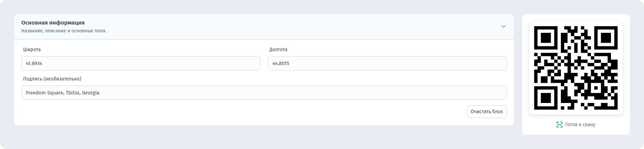Open the generated QR code image
This screenshot has height=149, width=644.
[576, 68]
